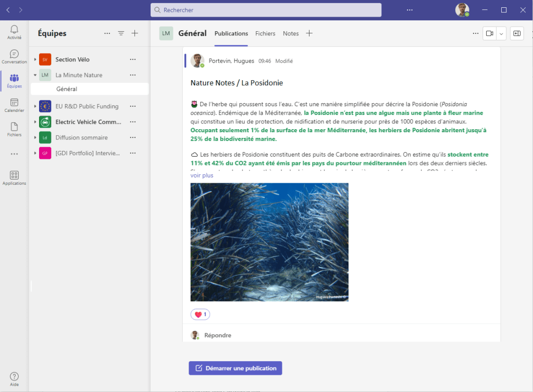Viewport: 533px width, 392px height.
Task: Expand EU R&D Public Funding team
Action: coord(35,106)
